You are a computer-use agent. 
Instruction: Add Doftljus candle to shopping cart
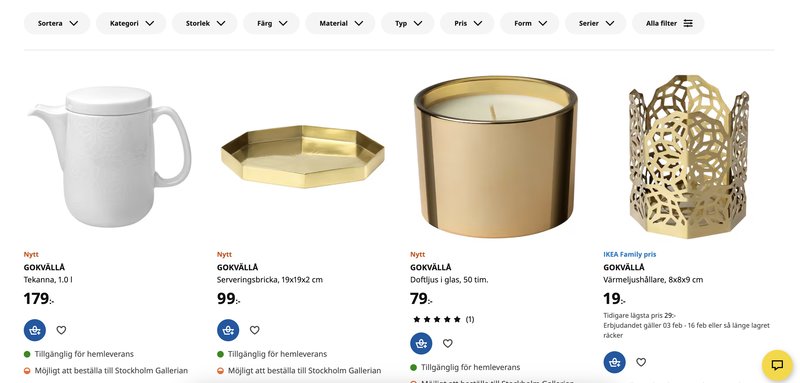point(421,343)
